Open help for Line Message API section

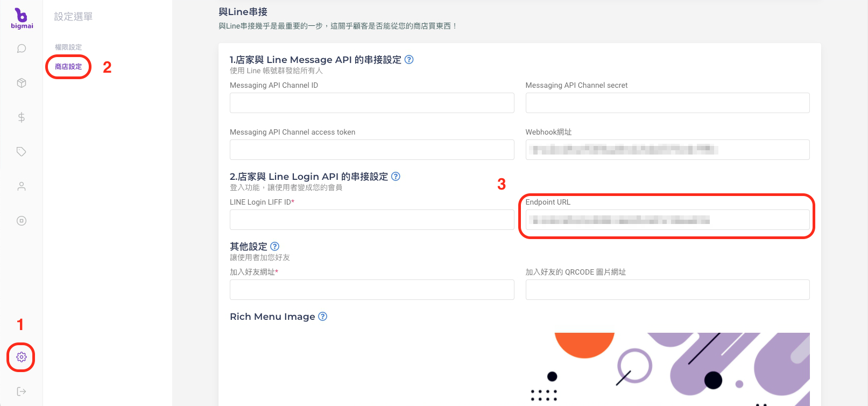(409, 60)
